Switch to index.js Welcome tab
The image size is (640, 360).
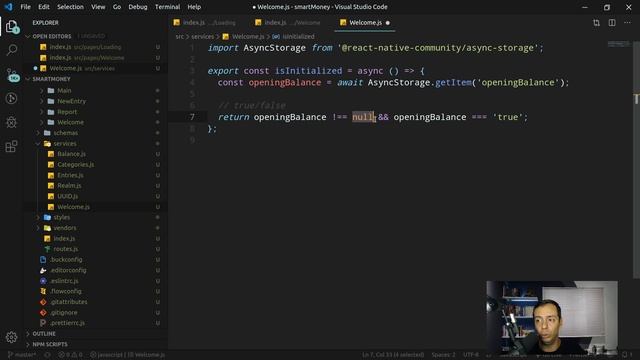[x=291, y=23]
